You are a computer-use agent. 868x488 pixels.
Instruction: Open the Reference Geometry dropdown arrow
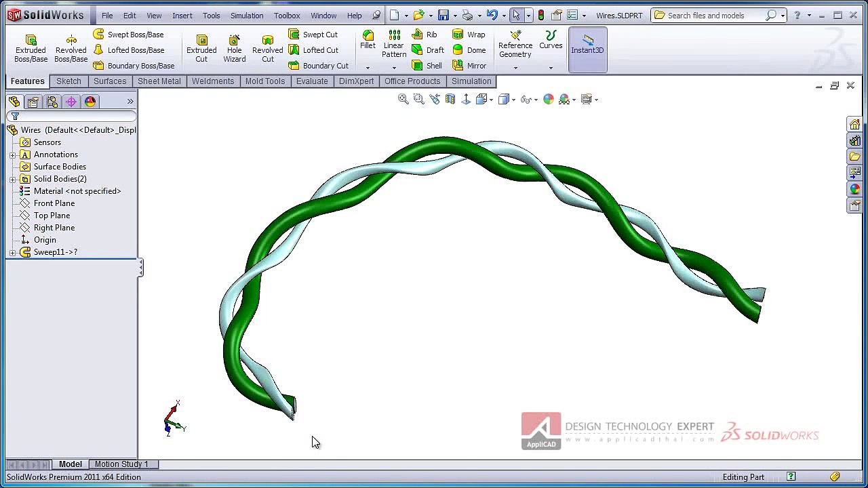[x=515, y=68]
